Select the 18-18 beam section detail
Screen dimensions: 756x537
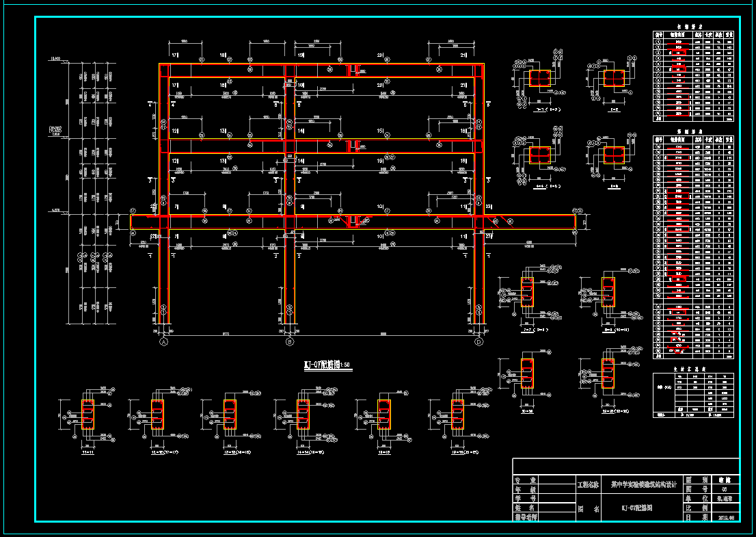[384, 415]
